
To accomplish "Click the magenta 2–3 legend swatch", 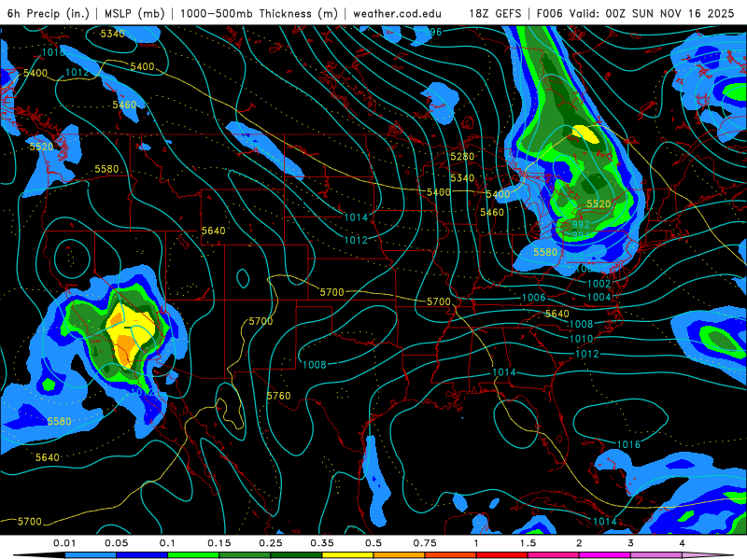I will (x=605, y=555).
